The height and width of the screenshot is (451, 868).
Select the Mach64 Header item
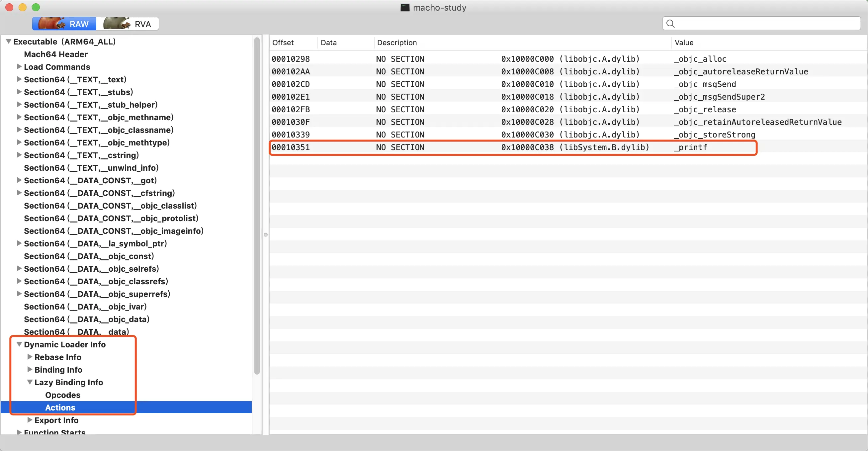point(55,54)
